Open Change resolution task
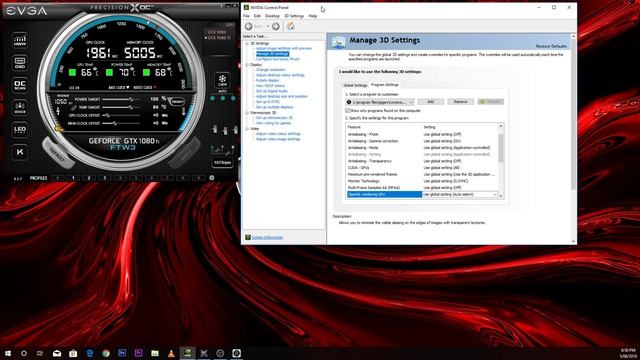This screenshot has height=360, width=640. tap(270, 70)
